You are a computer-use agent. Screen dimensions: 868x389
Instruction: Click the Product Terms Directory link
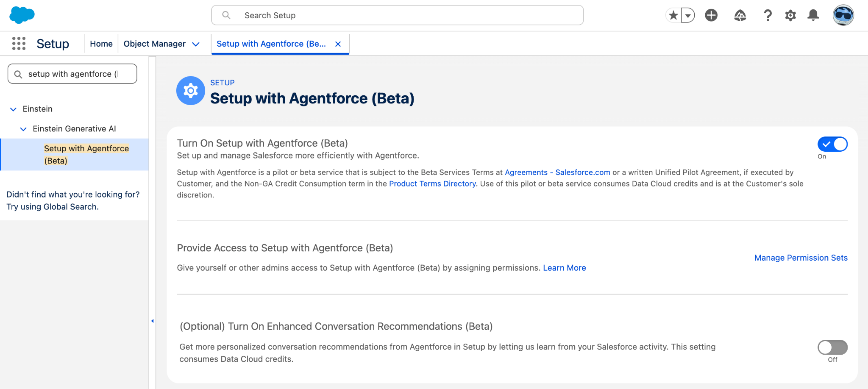pos(432,183)
